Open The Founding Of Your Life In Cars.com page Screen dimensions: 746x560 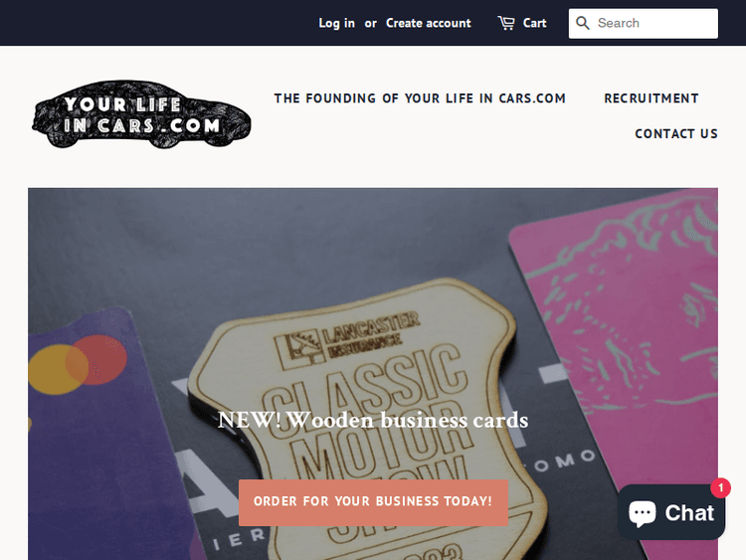tap(420, 98)
